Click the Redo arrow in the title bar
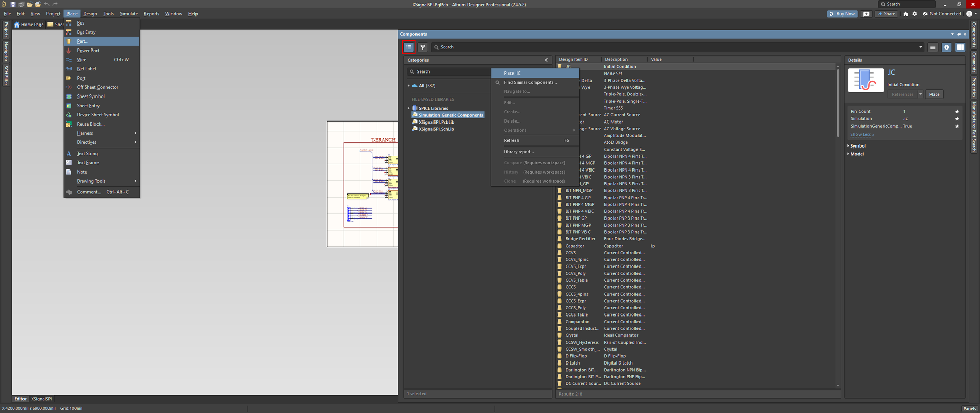This screenshot has width=980, height=413. pyautogui.click(x=55, y=4)
